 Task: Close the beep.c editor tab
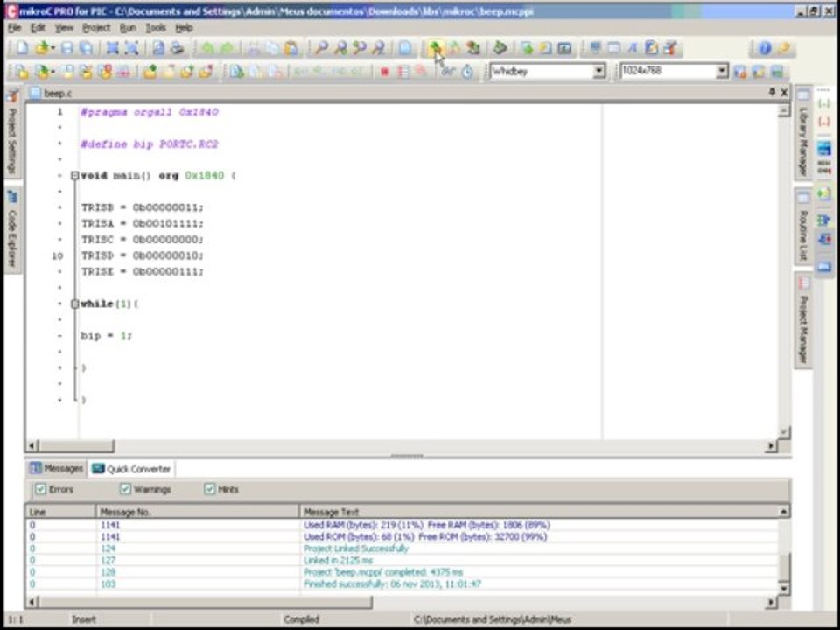tap(784, 92)
